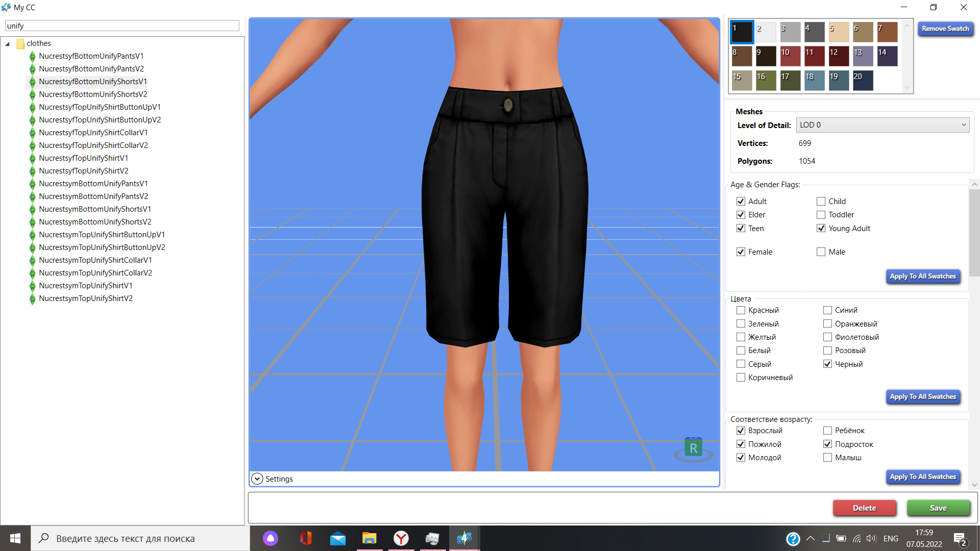Open the notification center icon
Image resolution: width=980 pixels, height=551 pixels.
tap(960, 539)
